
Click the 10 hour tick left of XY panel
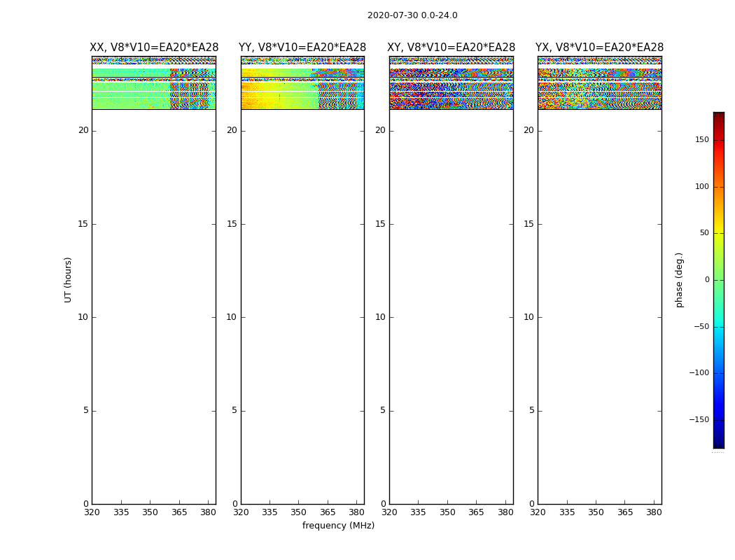coord(379,317)
